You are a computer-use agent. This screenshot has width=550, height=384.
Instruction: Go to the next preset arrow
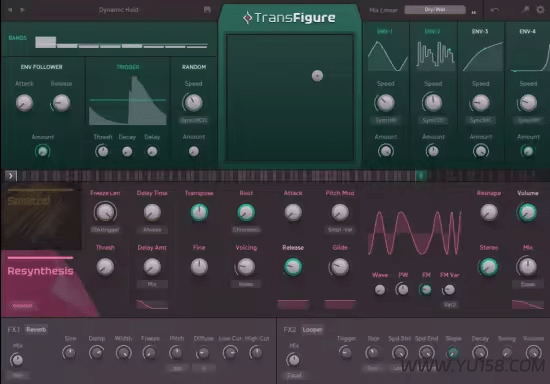click(x=22, y=10)
